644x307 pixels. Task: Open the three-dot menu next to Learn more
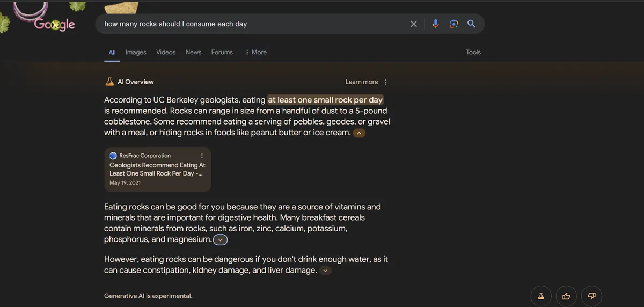[386, 82]
